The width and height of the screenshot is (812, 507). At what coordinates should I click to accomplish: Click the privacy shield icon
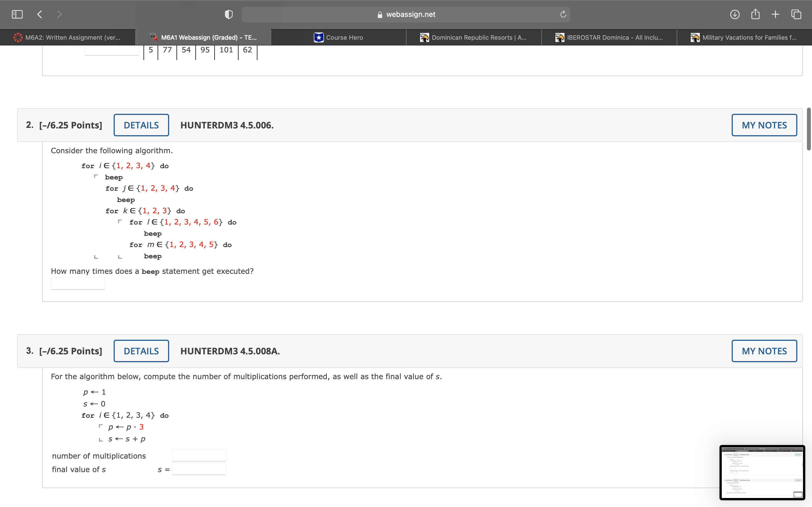(x=228, y=14)
